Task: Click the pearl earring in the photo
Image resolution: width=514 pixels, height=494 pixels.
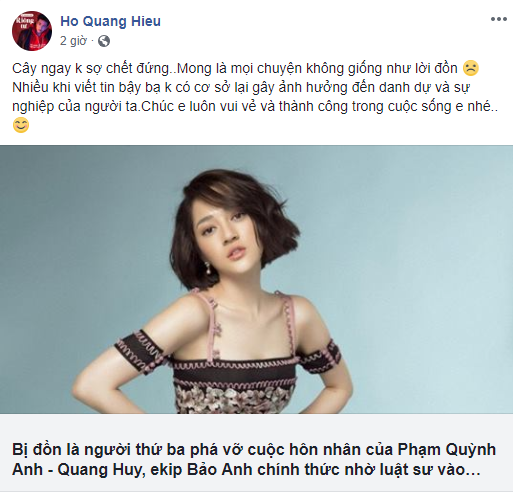Action: (207, 268)
